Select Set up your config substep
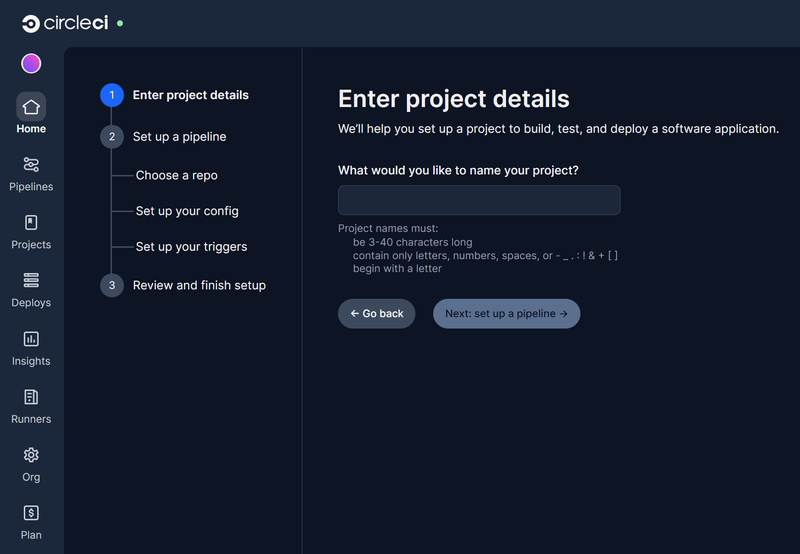This screenshot has width=800, height=554. 187,211
